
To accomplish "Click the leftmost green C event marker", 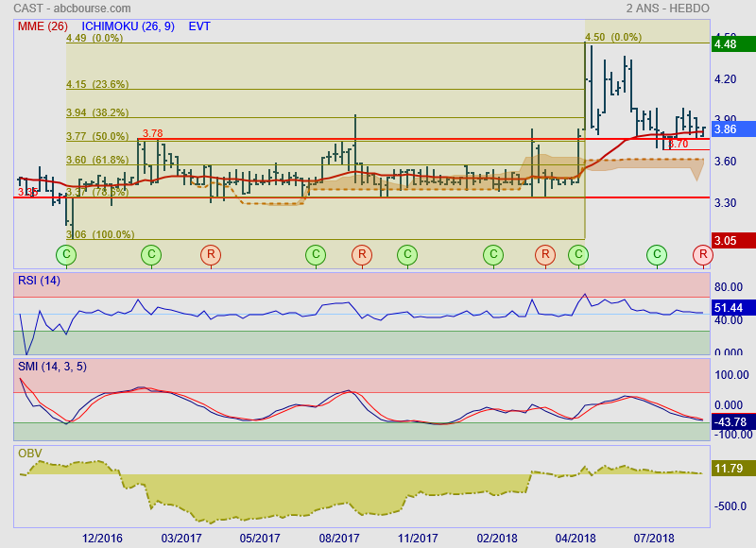I will pos(66,254).
